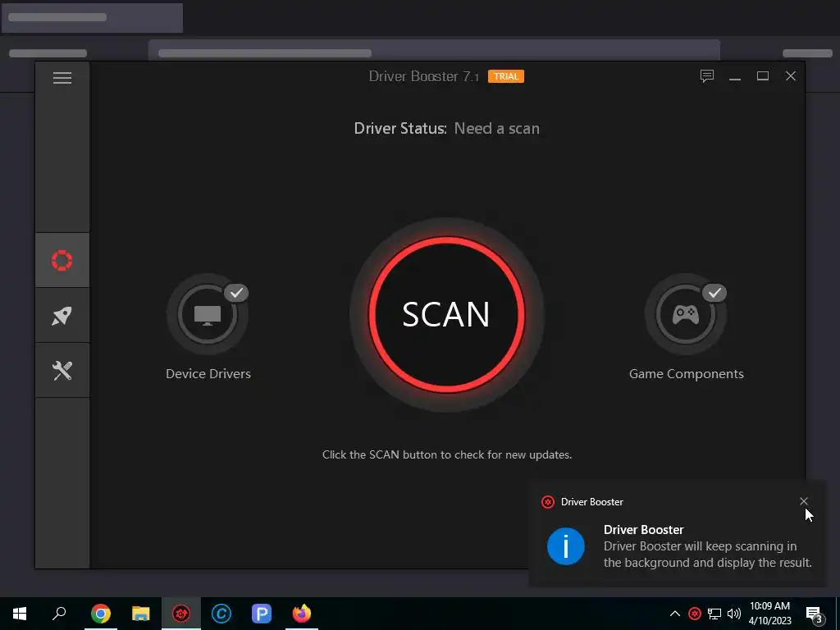Click the 'Device Drivers' label

tap(208, 374)
